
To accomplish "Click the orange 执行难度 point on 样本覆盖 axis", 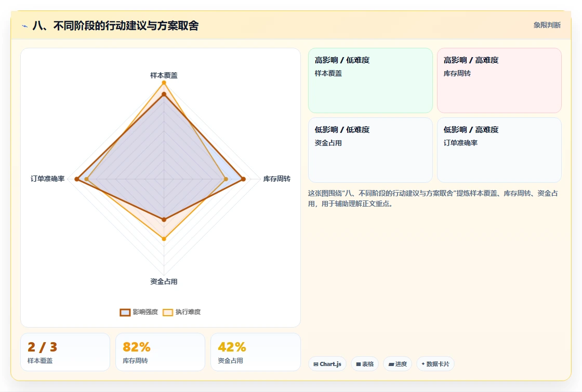I will [164, 83].
